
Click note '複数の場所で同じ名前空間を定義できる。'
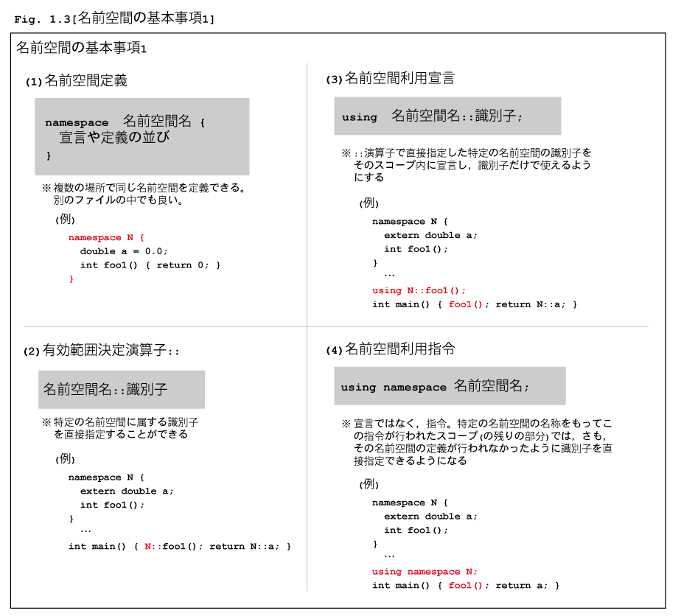coord(150,188)
